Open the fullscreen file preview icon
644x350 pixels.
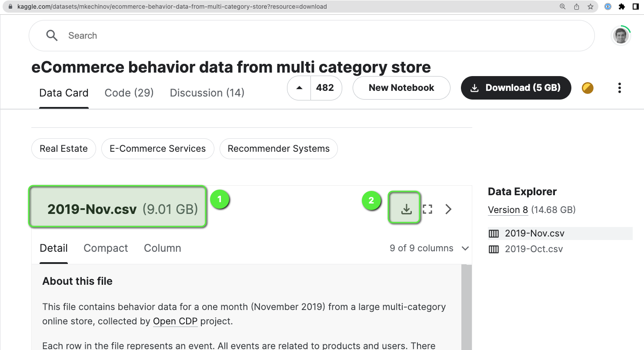tap(427, 209)
